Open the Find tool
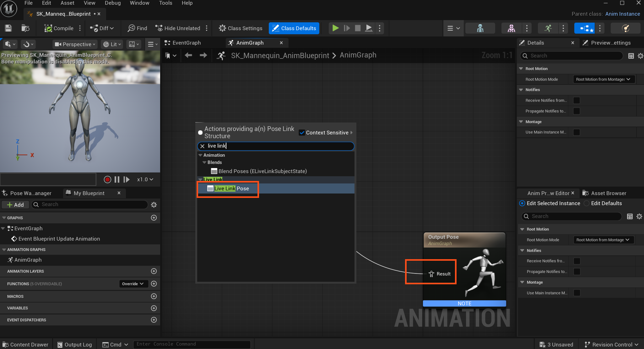Image resolution: width=644 pixels, height=349 pixels. click(137, 28)
